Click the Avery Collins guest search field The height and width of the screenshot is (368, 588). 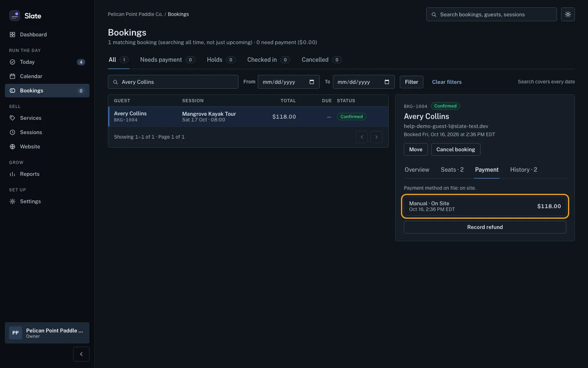pos(173,82)
